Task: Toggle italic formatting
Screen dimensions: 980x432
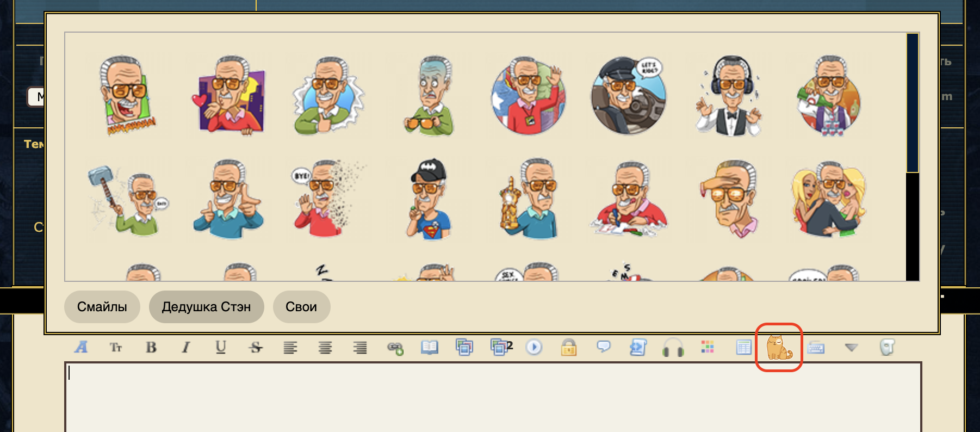Action: pyautogui.click(x=186, y=347)
